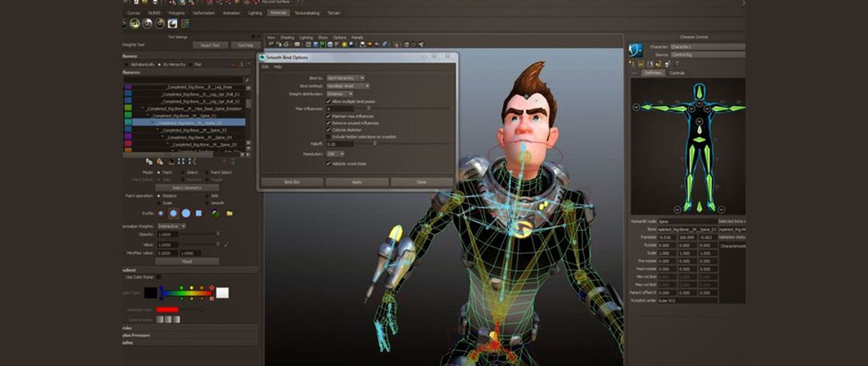
Task: Enable Include hidden selections on creation
Action: point(329,136)
